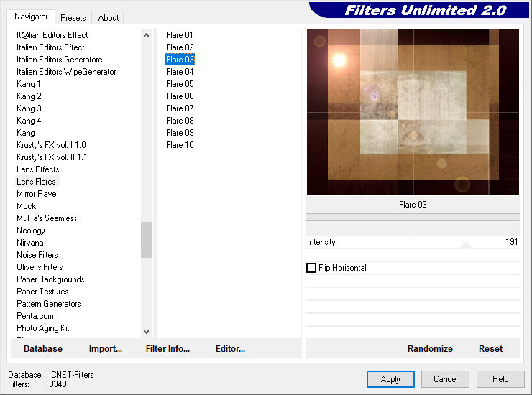Select Noise Filters category
This screenshot has height=395, width=532.
click(x=37, y=255)
